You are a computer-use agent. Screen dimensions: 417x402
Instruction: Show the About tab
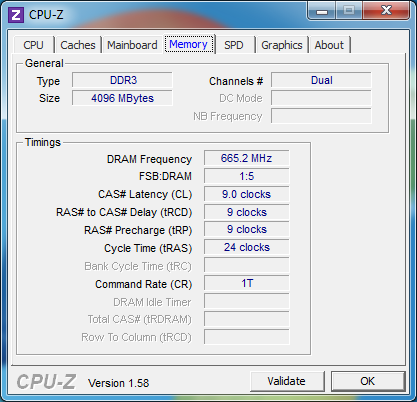click(x=329, y=45)
